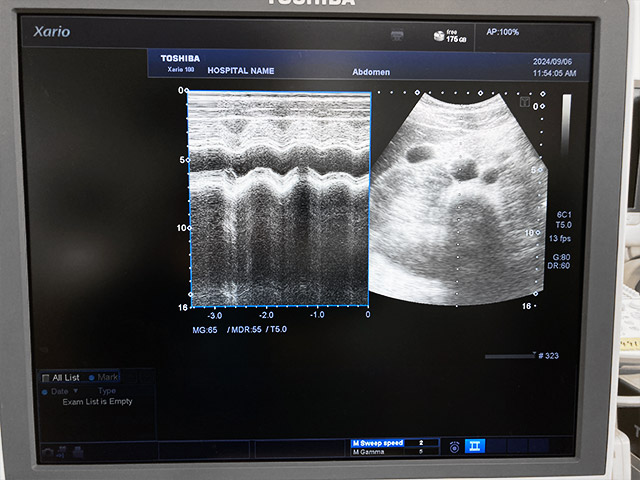The width and height of the screenshot is (640, 480).
Task: Click the M Sweep speed value 2
Action: coord(421,443)
